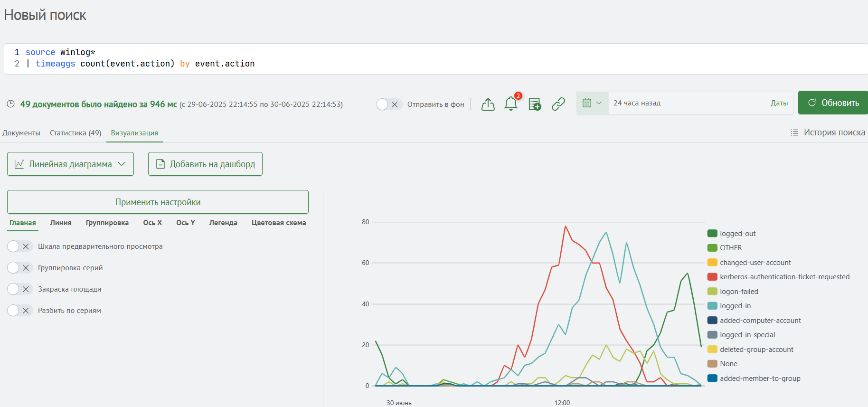Click the document icon on Add to dashboard
Image resolution: width=868 pixels, height=407 pixels.
[x=160, y=164]
